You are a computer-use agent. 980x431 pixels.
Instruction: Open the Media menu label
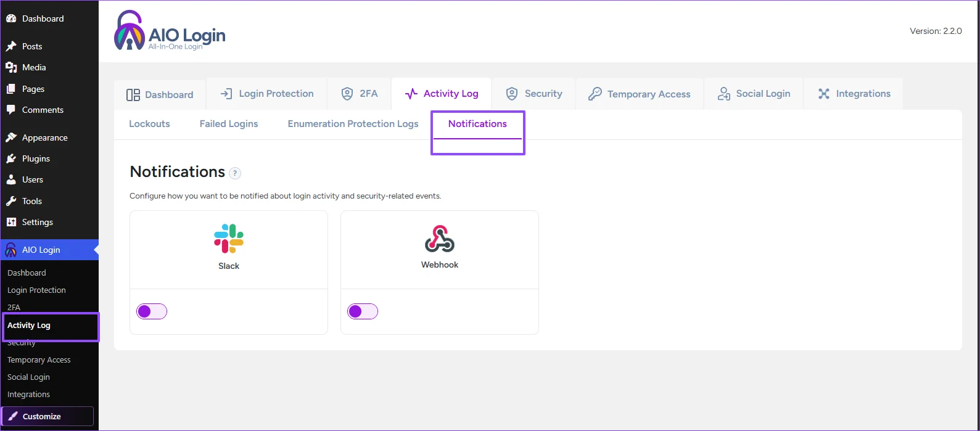pos(34,67)
